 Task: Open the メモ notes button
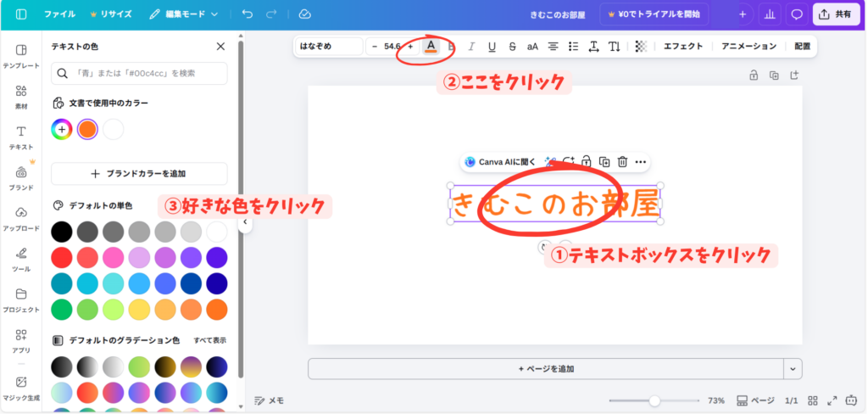pos(269,400)
